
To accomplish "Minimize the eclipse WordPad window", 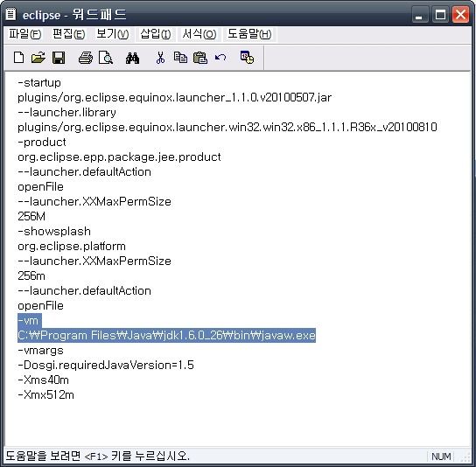I will 420,14.
